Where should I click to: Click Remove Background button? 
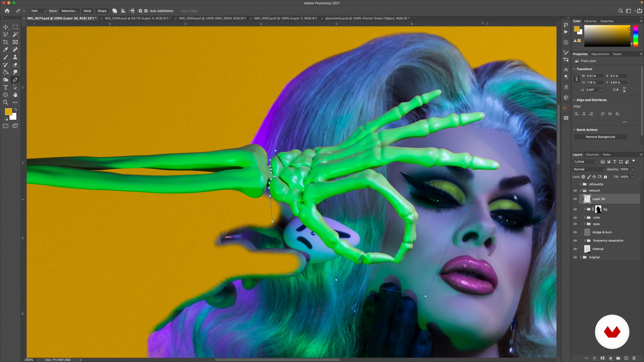pos(600,137)
